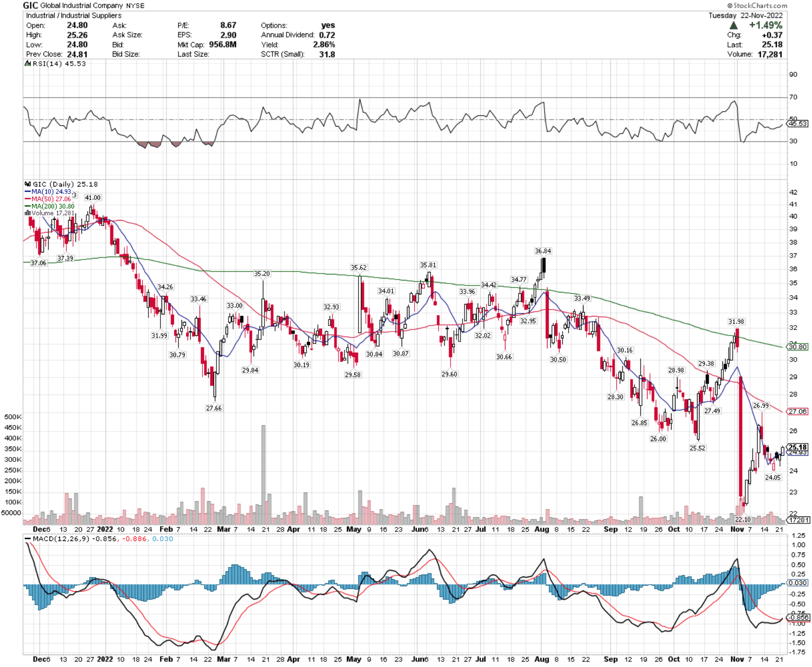Click the Chg +0.37 value
The width and height of the screenshot is (812, 667).
coord(772,35)
